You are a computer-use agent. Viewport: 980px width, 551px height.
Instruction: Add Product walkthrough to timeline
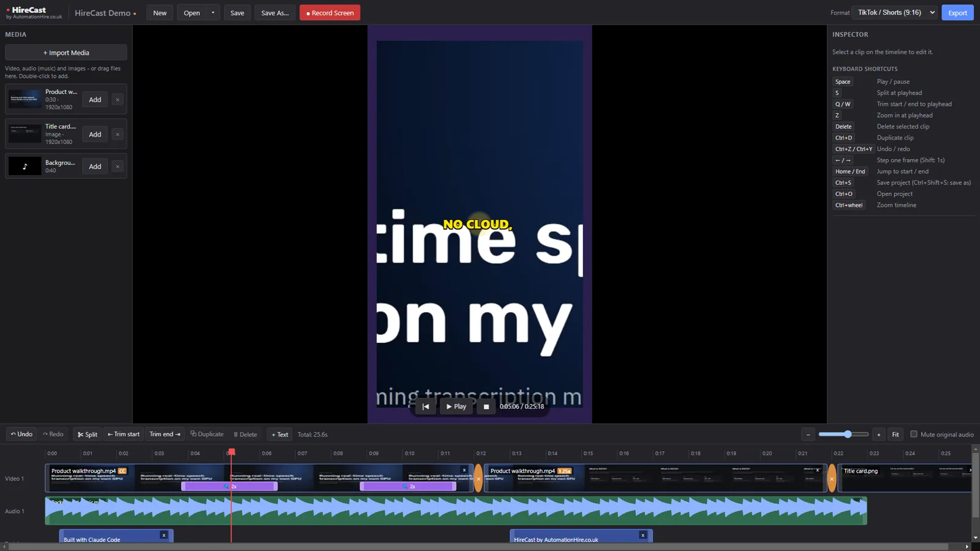pos(95,100)
